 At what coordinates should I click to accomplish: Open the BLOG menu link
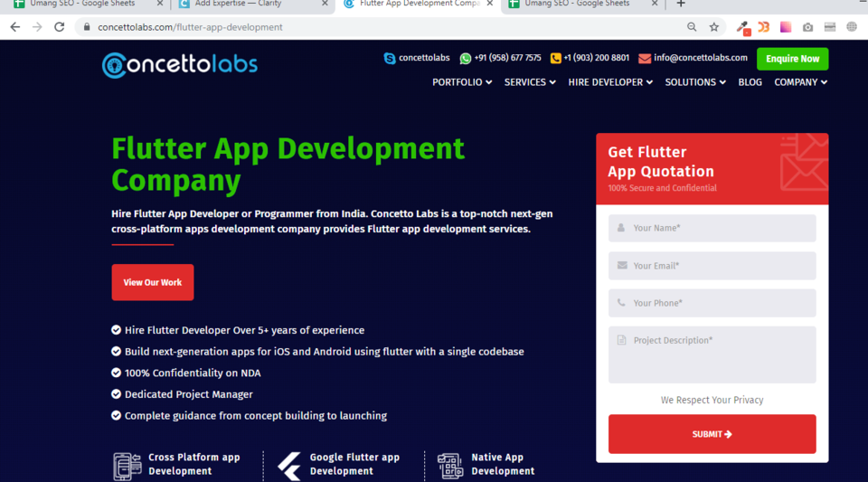[x=750, y=82]
